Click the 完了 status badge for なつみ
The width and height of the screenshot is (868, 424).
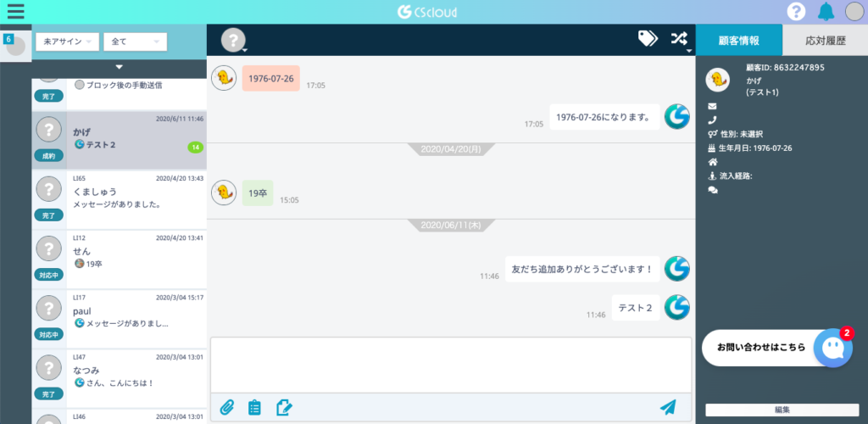tap(48, 394)
